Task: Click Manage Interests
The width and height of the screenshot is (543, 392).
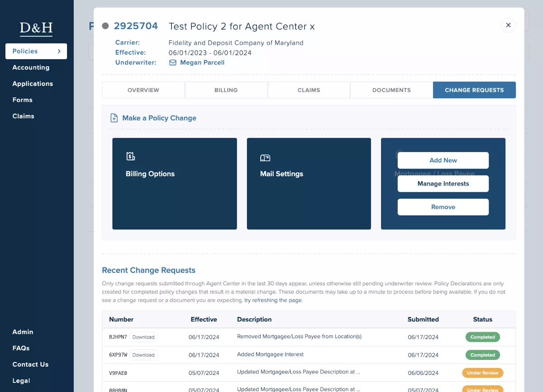Action: 443,183
